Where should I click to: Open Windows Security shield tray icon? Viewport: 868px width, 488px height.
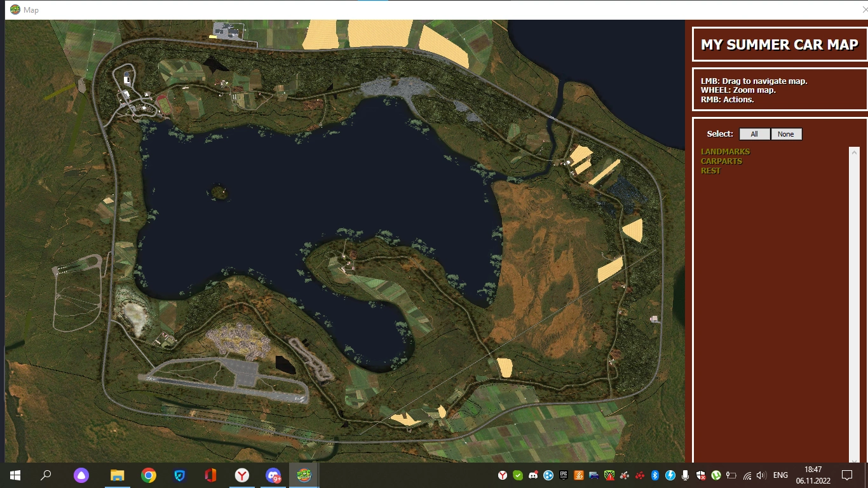tap(701, 475)
